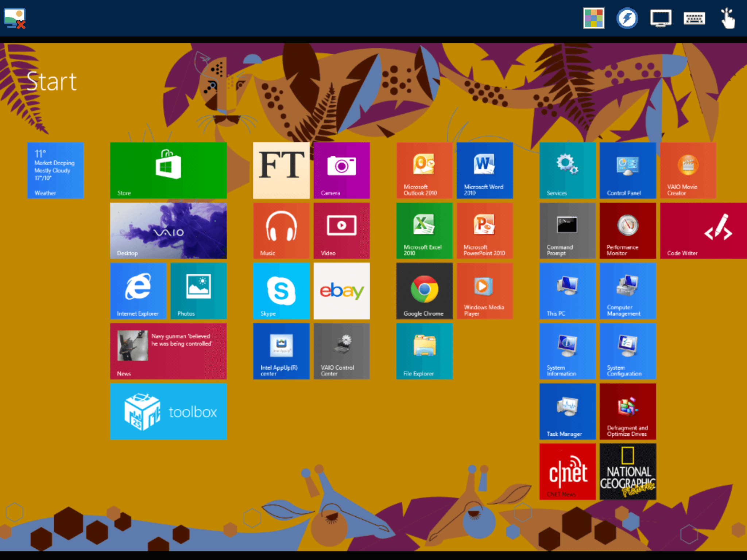Open the Photos tile
Viewport: 747px width, 560px height.
[198, 291]
